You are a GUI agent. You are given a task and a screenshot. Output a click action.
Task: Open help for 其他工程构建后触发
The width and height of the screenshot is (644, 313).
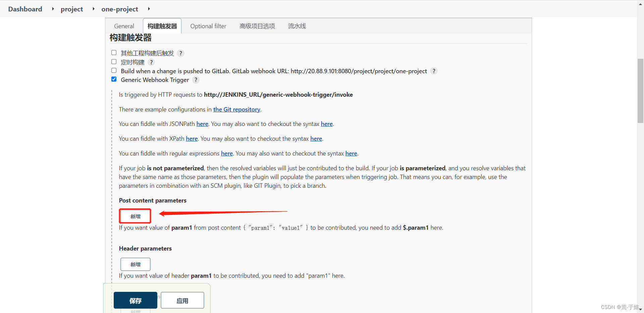180,53
